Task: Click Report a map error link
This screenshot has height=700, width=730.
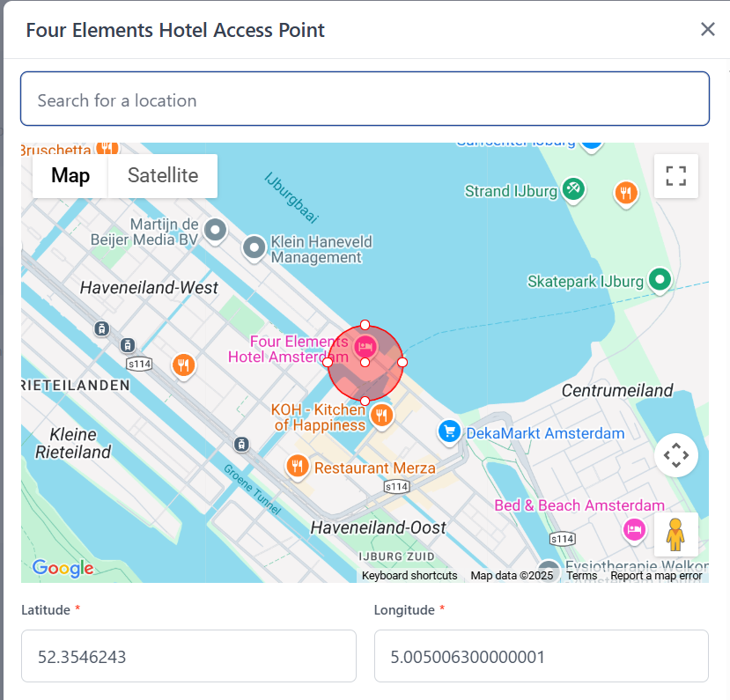Action: (x=656, y=576)
